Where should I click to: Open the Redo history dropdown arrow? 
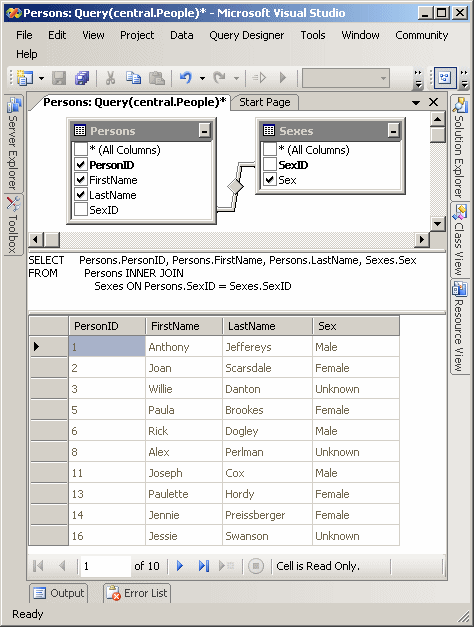[x=236, y=78]
